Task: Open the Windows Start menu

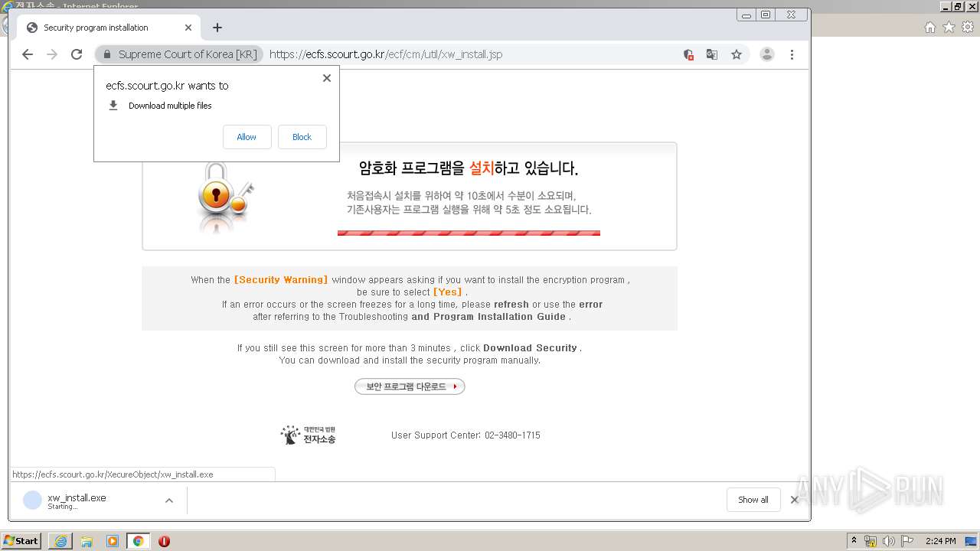Action: coord(21,541)
